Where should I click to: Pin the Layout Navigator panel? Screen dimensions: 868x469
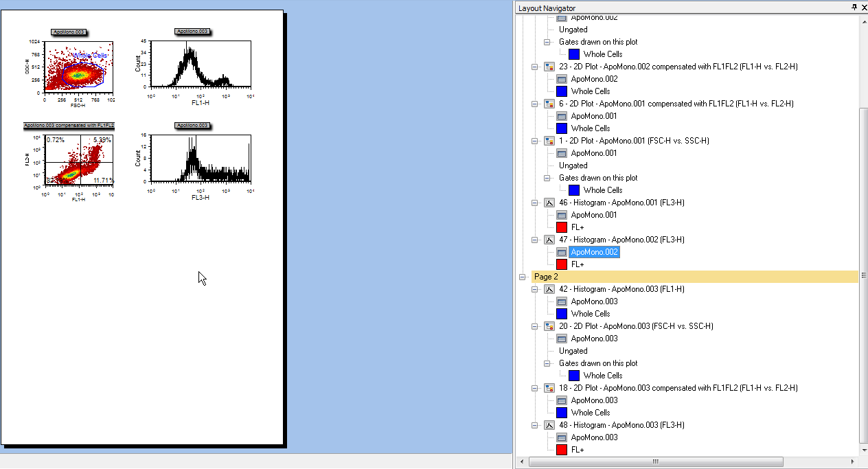854,8
